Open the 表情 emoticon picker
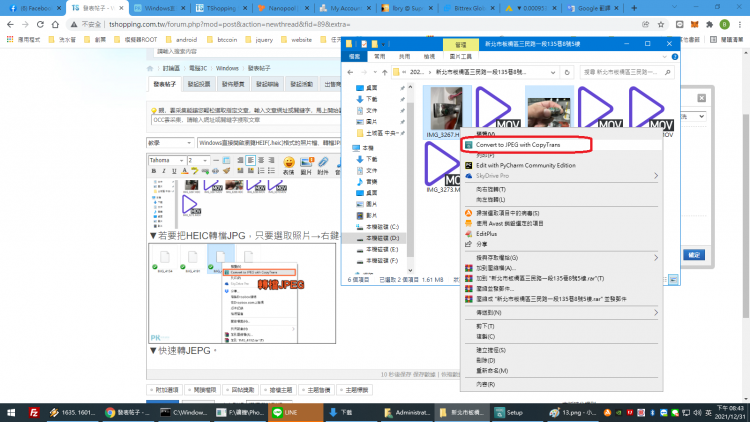Image resolution: width=750 pixels, height=422 pixels. (288, 165)
